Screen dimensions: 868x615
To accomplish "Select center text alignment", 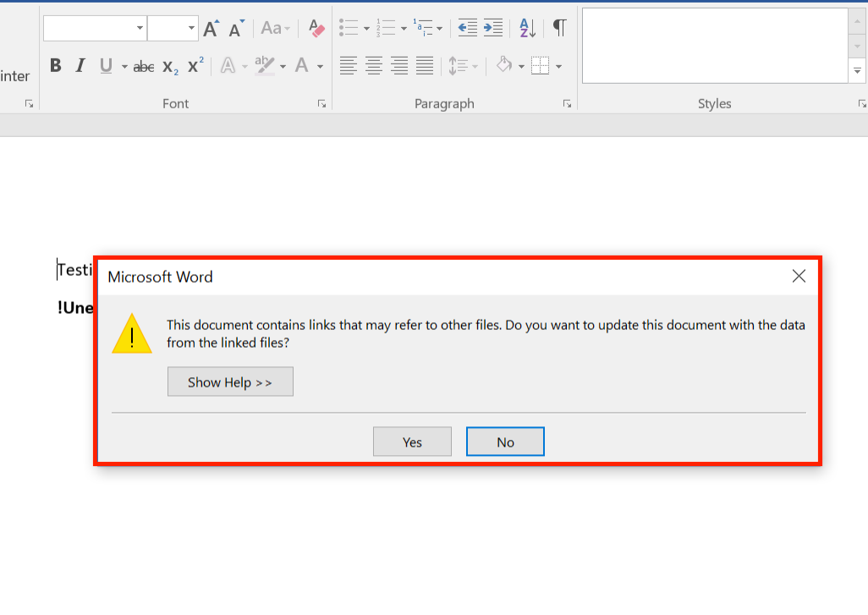I will click(373, 65).
